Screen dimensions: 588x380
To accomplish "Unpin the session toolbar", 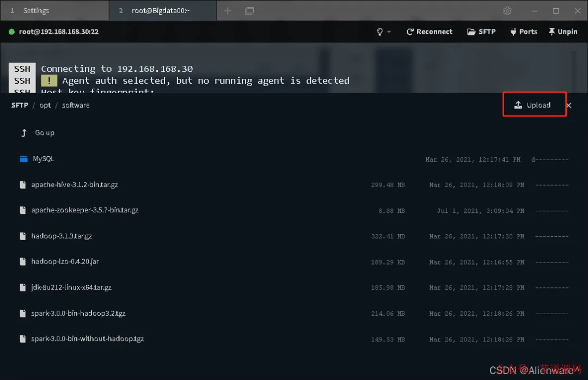I will click(x=563, y=32).
